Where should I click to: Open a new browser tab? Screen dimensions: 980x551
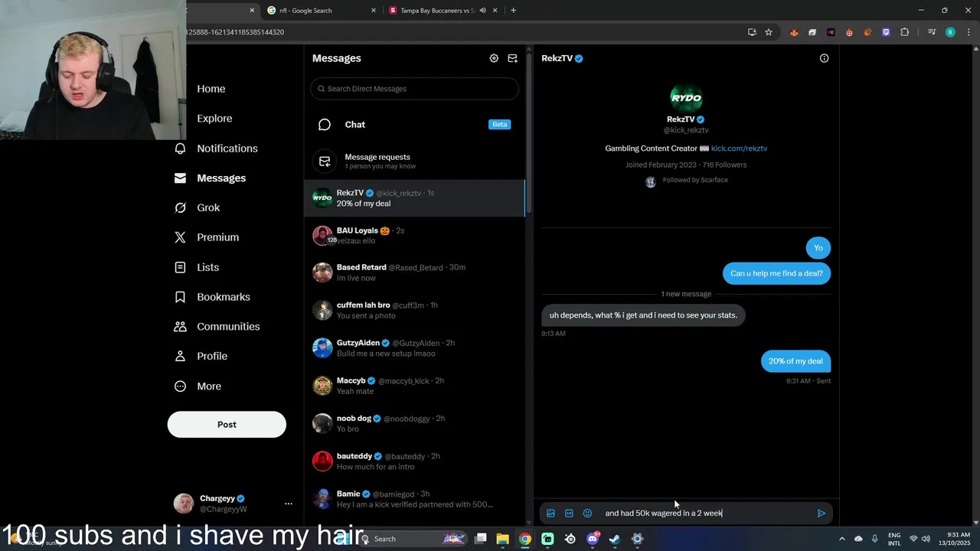point(513,11)
